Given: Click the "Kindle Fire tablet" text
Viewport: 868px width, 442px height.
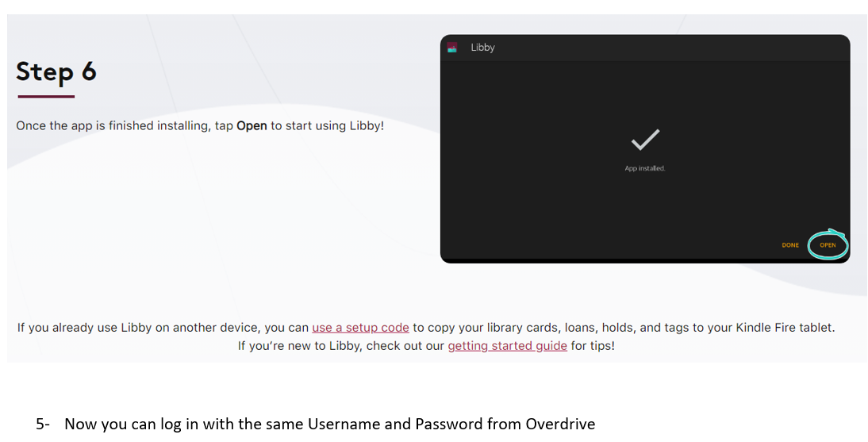Looking at the screenshot, I should coord(785,328).
